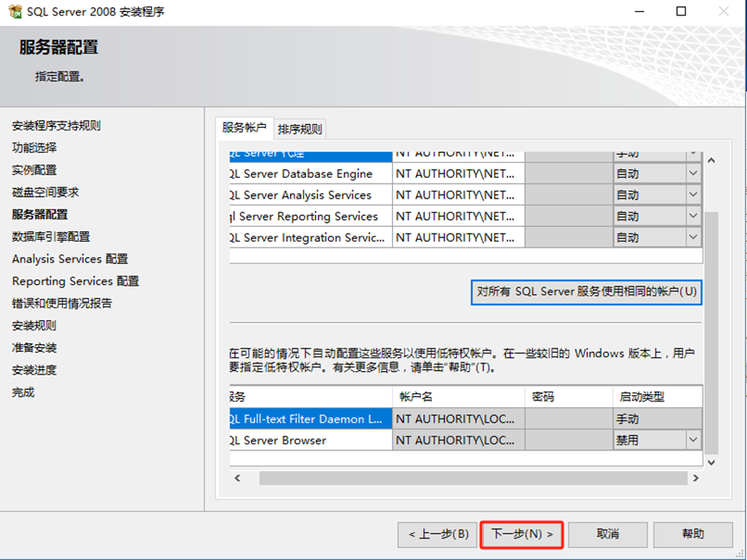
Task: Click the 下一步(N) button
Action: (522, 534)
